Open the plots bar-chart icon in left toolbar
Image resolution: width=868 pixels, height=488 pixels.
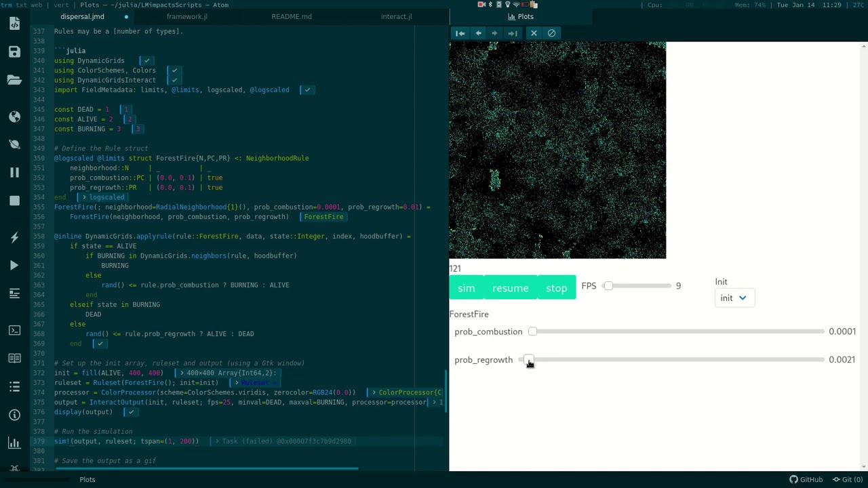(x=14, y=443)
